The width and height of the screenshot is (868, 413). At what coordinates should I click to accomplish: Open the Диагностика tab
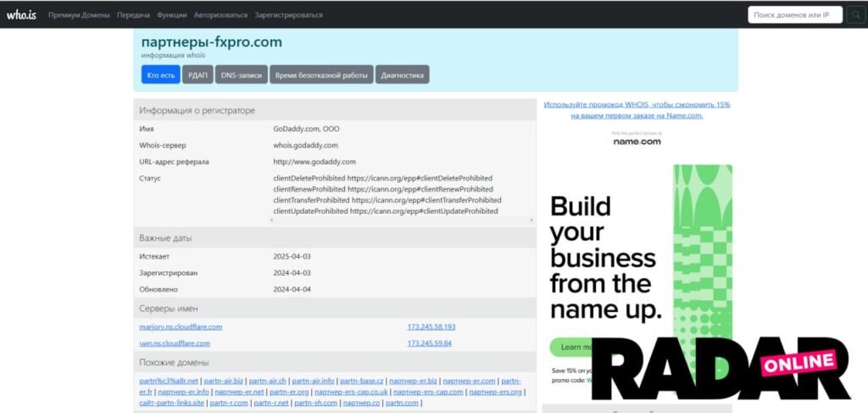tap(402, 75)
